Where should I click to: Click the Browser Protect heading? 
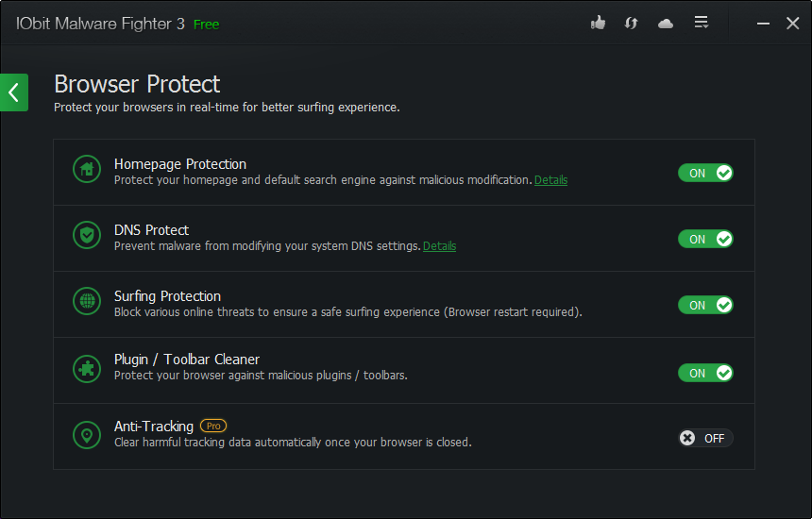(137, 84)
